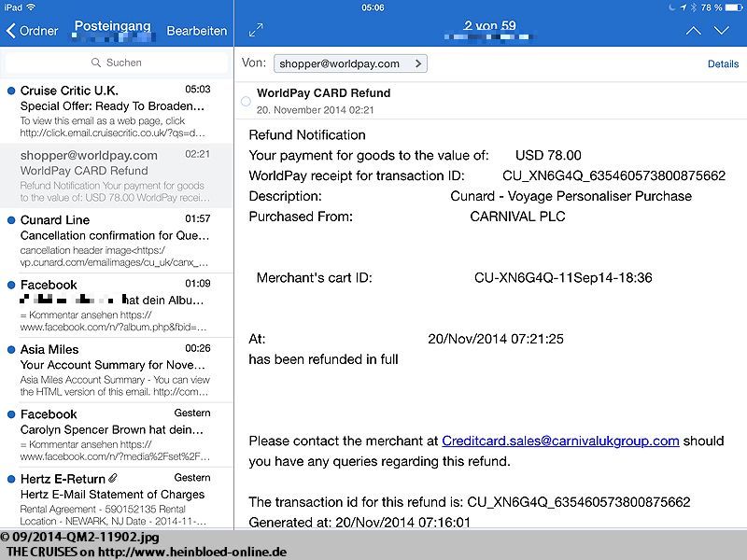Open Hertz E-Return statement email

coord(117,498)
